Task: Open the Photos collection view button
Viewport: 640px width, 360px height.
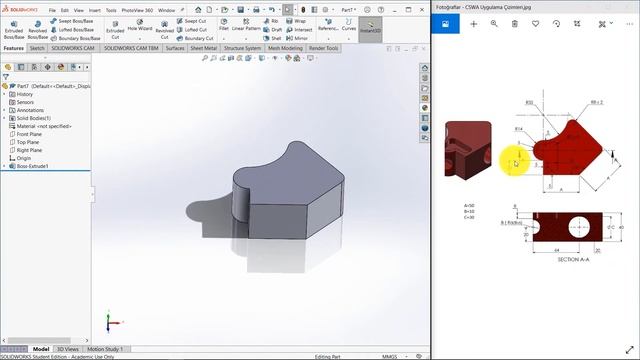Action: [x=445, y=24]
